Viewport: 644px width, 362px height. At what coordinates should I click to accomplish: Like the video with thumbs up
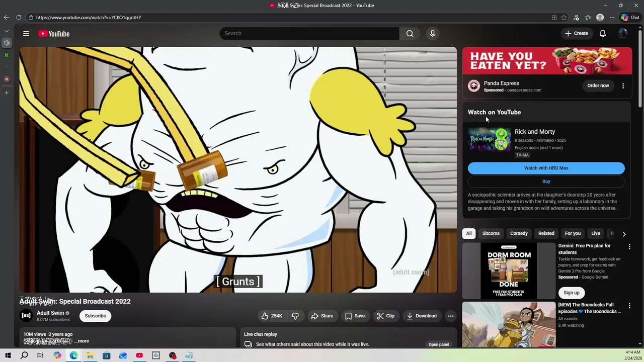point(271,316)
